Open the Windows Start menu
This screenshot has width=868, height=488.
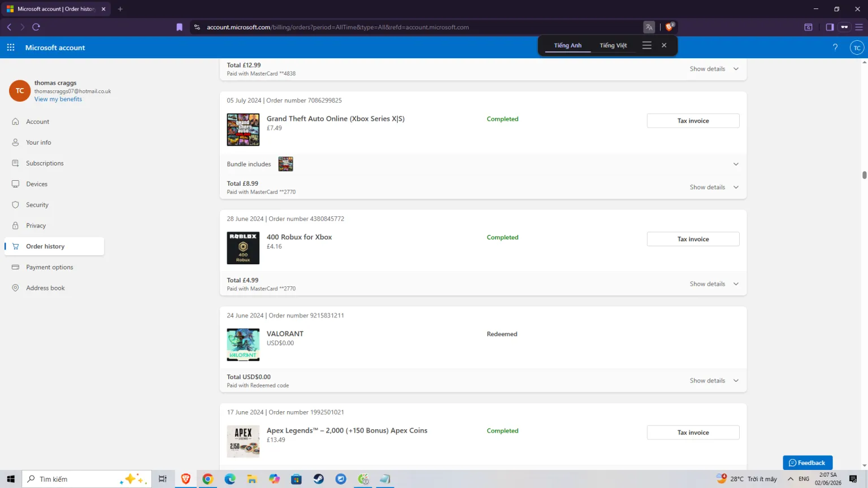[x=11, y=479]
